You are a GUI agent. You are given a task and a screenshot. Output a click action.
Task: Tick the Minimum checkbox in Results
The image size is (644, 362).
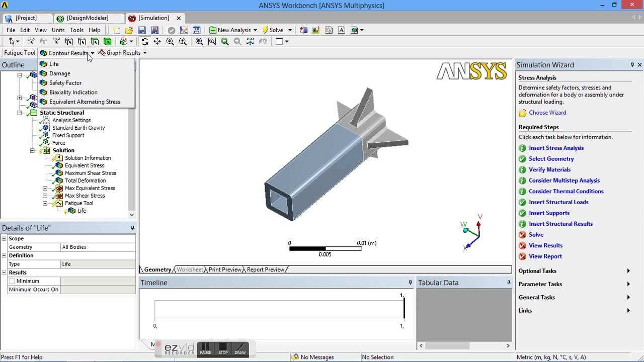tap(12, 281)
